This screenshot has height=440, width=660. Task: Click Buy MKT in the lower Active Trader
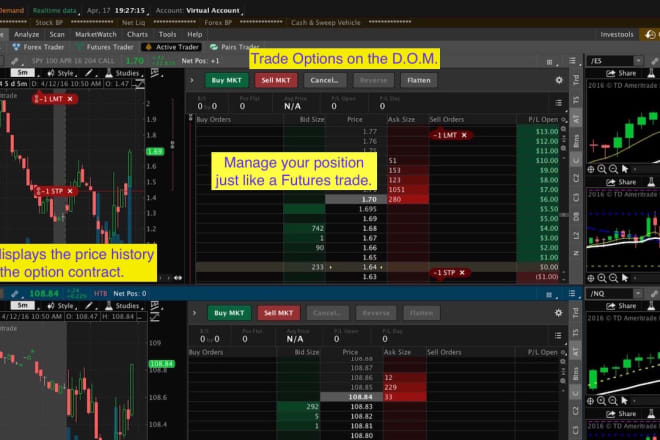[229, 313]
